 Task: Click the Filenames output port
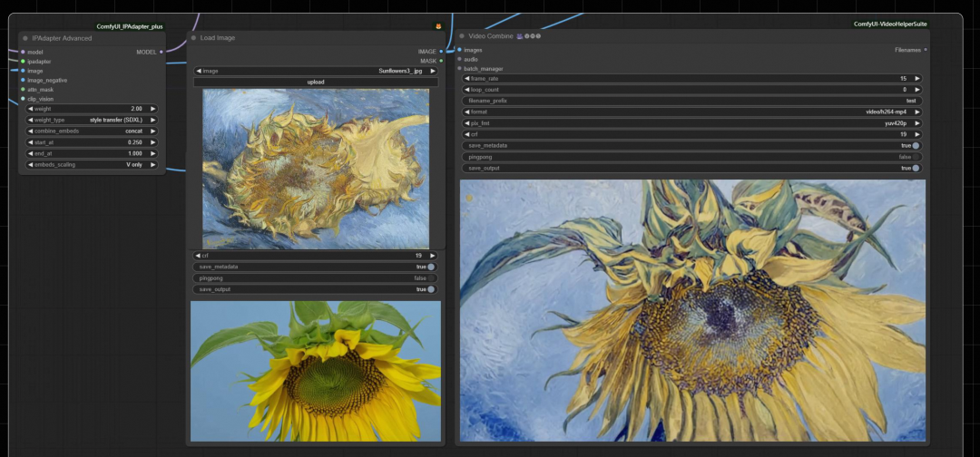[x=926, y=49]
